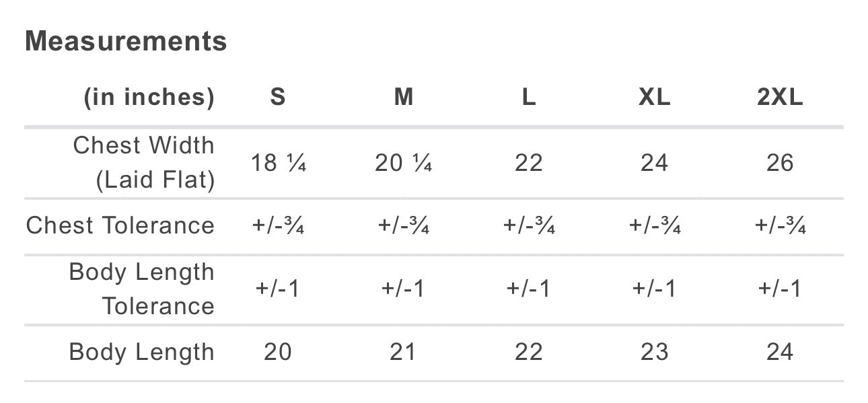Select the 2XL size column header
Screen dimensions: 868x403
[x=780, y=98]
